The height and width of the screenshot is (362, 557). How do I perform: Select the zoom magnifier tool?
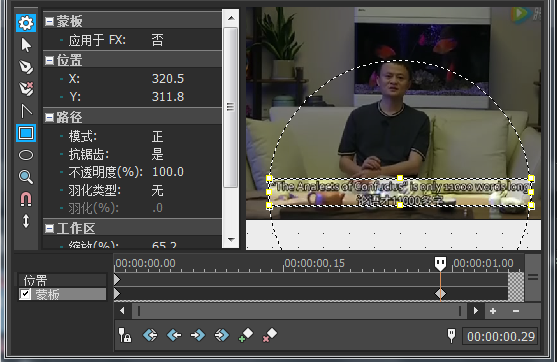(x=26, y=177)
